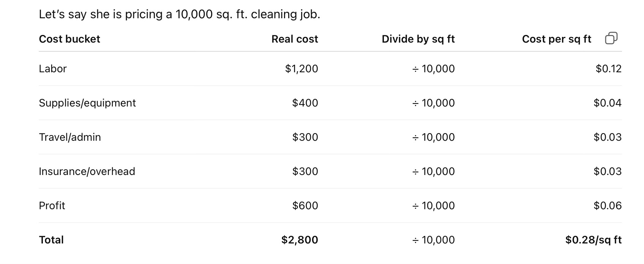Click the $0.12 cost per sq ft cell

(x=609, y=68)
